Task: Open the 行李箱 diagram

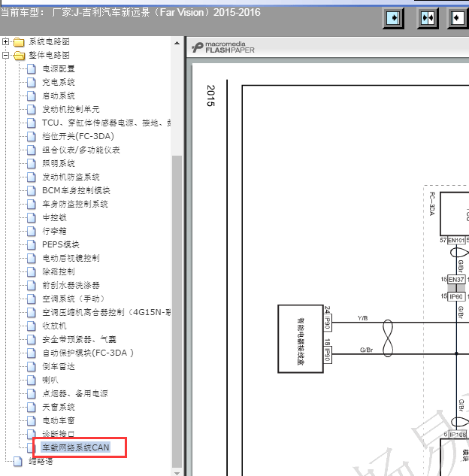Action: [54, 231]
